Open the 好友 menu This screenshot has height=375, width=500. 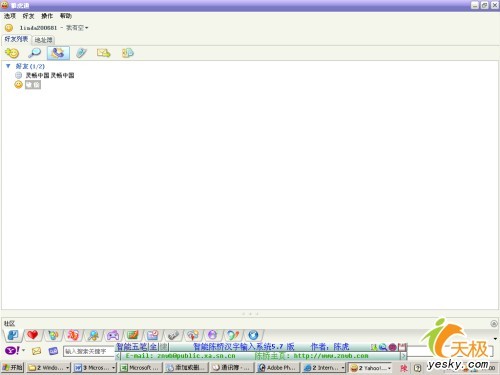[28, 16]
